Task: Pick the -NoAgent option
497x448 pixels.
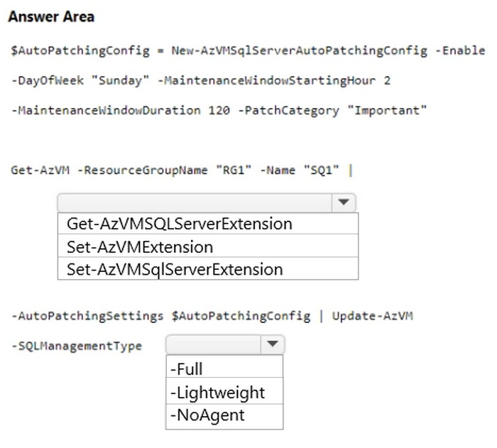Action: [207, 415]
